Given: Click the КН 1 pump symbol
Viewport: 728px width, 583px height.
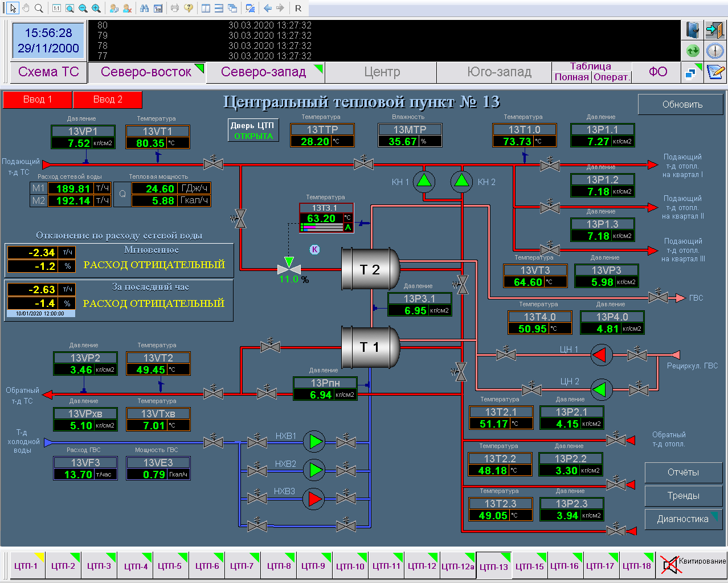Looking at the screenshot, I should point(424,182).
